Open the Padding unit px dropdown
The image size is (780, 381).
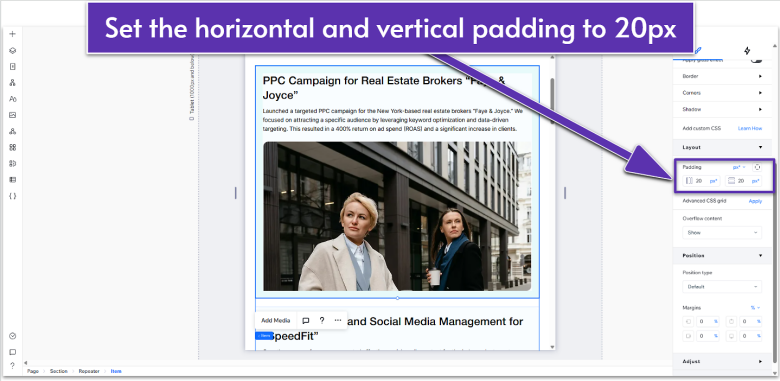(x=739, y=167)
